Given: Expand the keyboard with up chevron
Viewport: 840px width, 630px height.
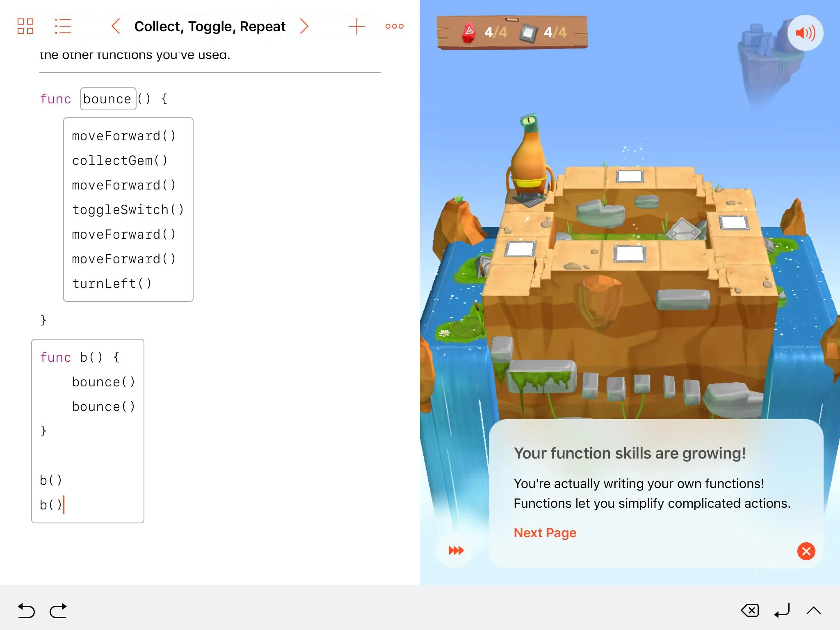Looking at the screenshot, I should point(813,611).
